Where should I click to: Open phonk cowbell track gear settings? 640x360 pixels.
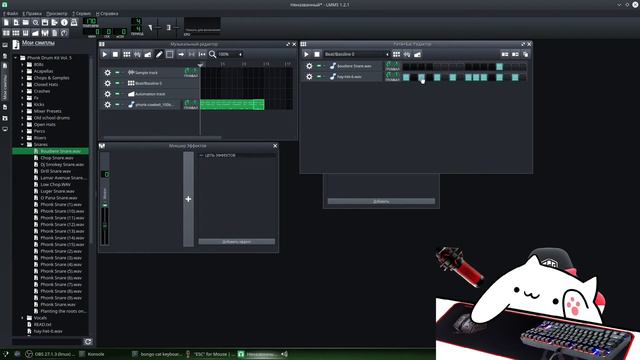click(107, 104)
